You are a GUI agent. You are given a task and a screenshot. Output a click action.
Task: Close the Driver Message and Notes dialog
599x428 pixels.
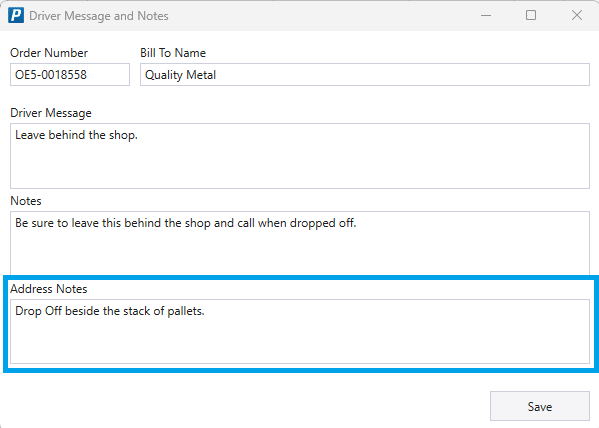[x=576, y=16]
